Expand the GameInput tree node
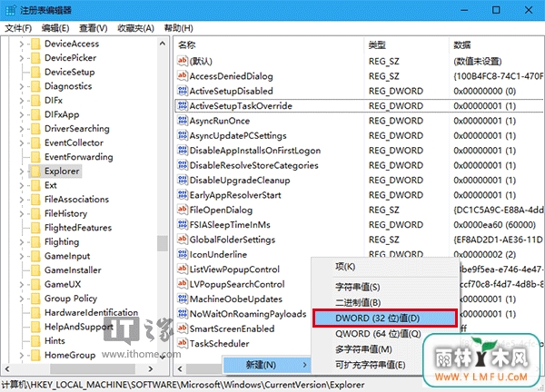 (x=22, y=256)
